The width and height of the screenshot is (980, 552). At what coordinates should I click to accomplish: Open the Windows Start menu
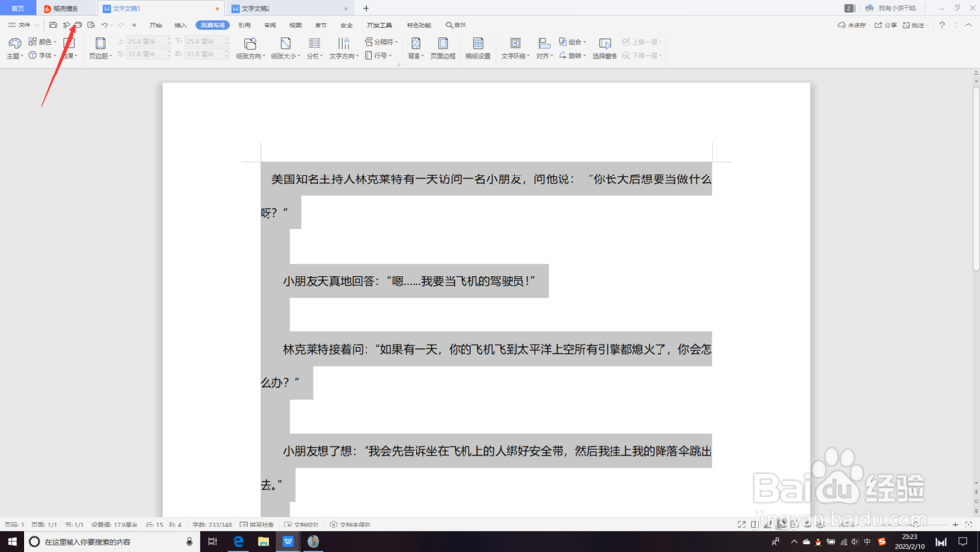12,541
